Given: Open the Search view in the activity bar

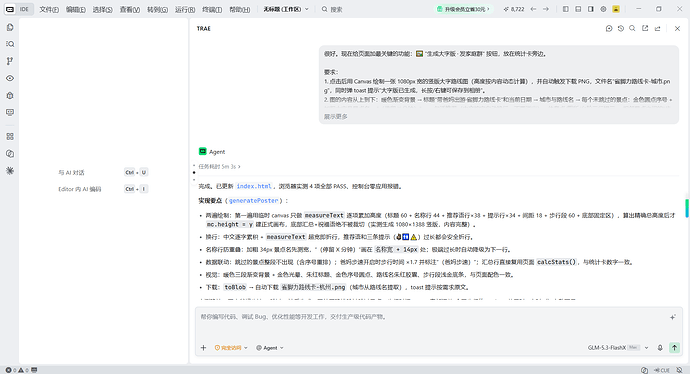Looking at the screenshot, I should 10,44.
